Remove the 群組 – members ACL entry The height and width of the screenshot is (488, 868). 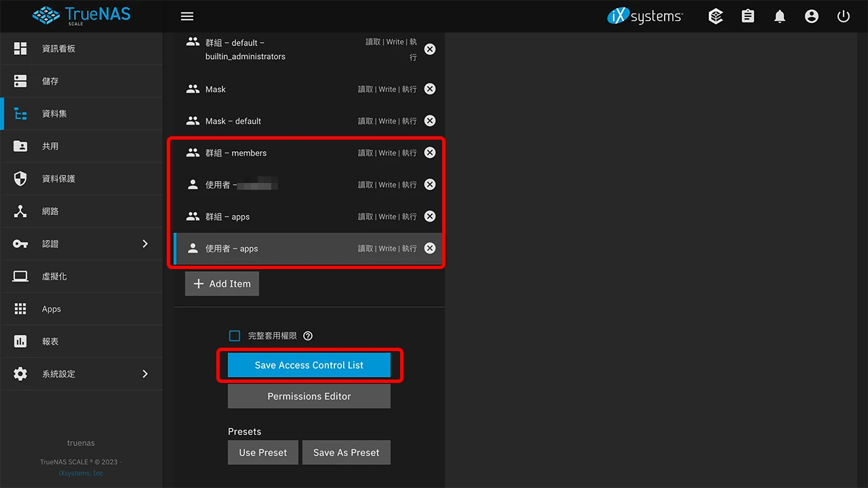(429, 152)
